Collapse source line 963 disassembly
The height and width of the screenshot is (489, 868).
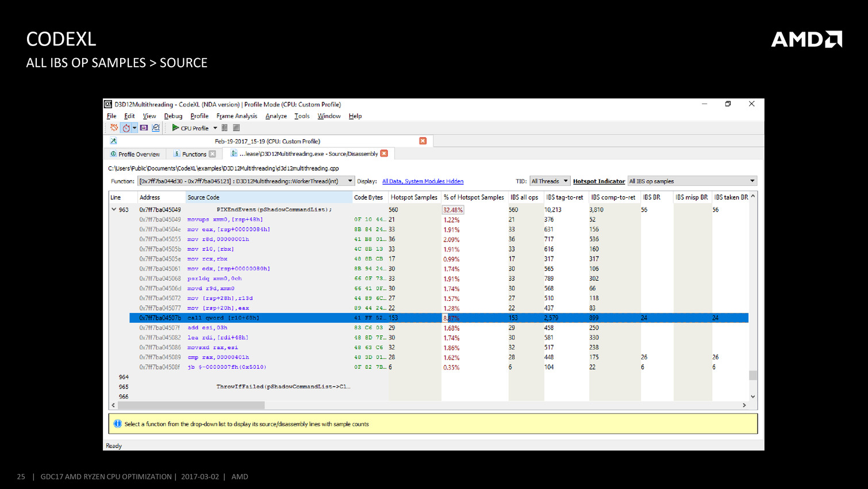click(114, 210)
